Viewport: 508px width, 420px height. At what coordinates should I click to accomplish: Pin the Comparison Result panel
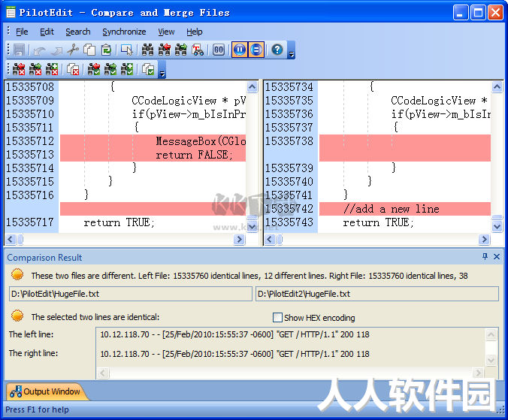pos(485,257)
